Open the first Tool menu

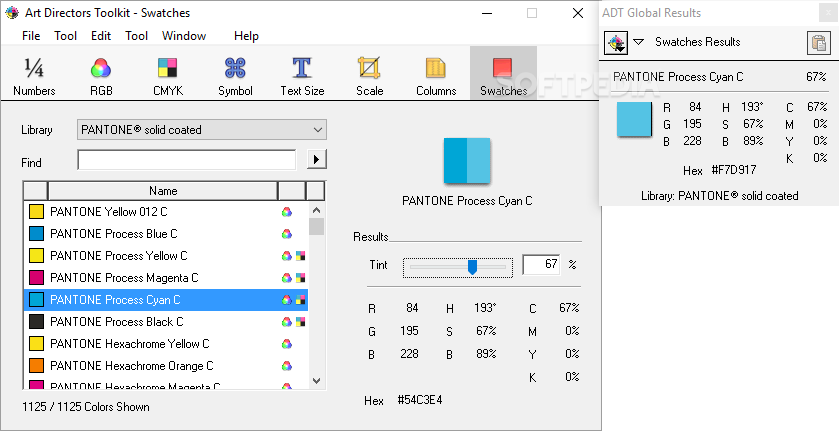tap(65, 36)
